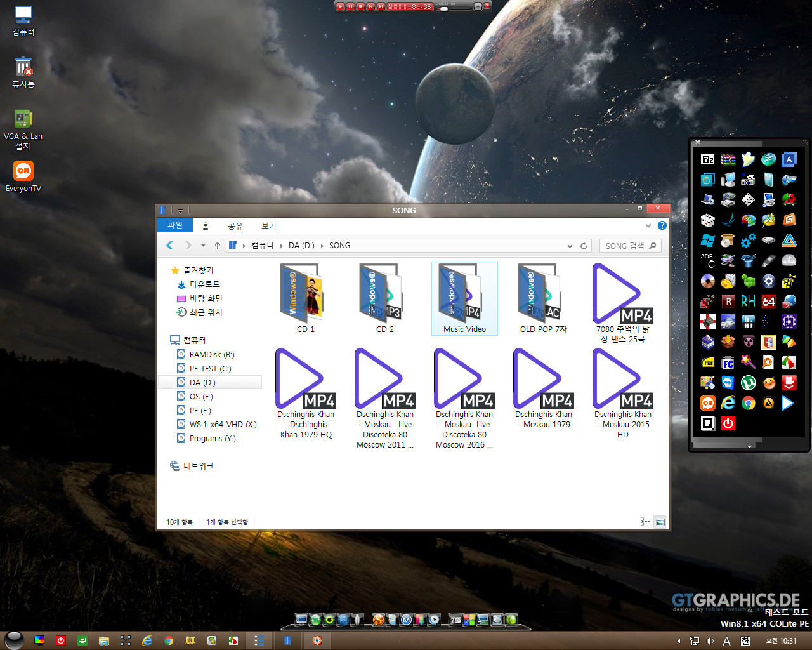Screen dimensions: 812x650
Task: Launch uTorrent from the launcher panel
Action: click(x=749, y=383)
